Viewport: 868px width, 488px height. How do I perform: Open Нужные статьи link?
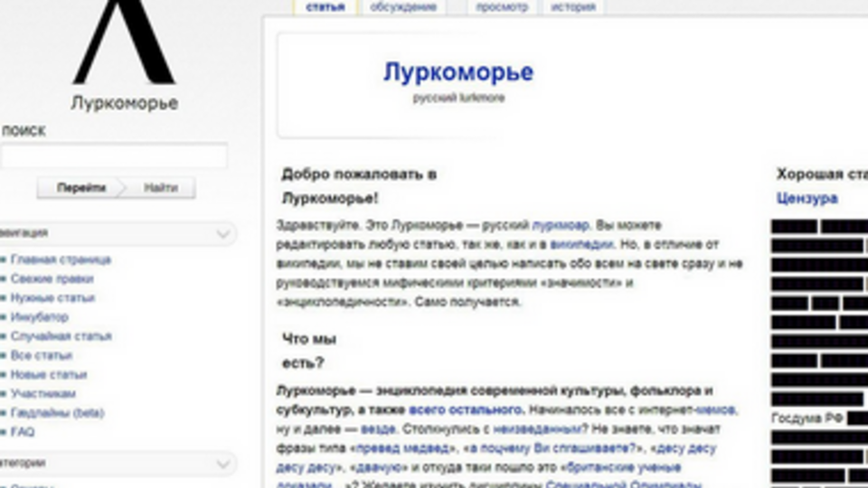point(52,297)
